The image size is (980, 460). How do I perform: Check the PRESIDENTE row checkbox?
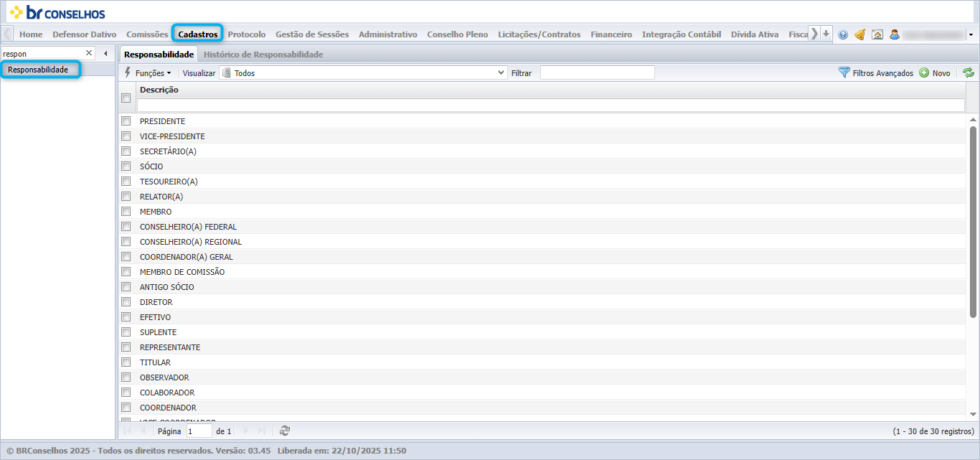126,121
